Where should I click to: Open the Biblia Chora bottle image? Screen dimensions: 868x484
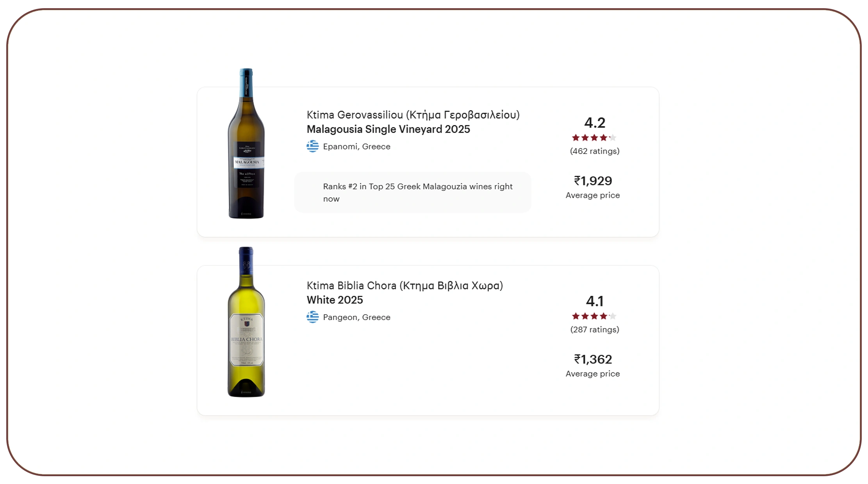(x=246, y=322)
